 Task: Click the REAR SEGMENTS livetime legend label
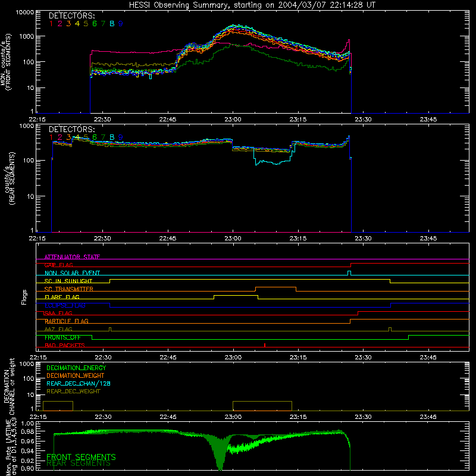pyautogui.click(x=79, y=464)
